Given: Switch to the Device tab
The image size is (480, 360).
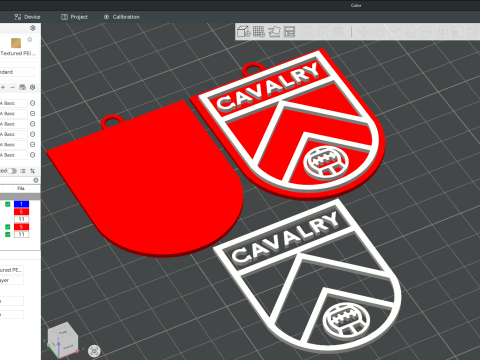Looking at the screenshot, I should (x=27, y=17).
